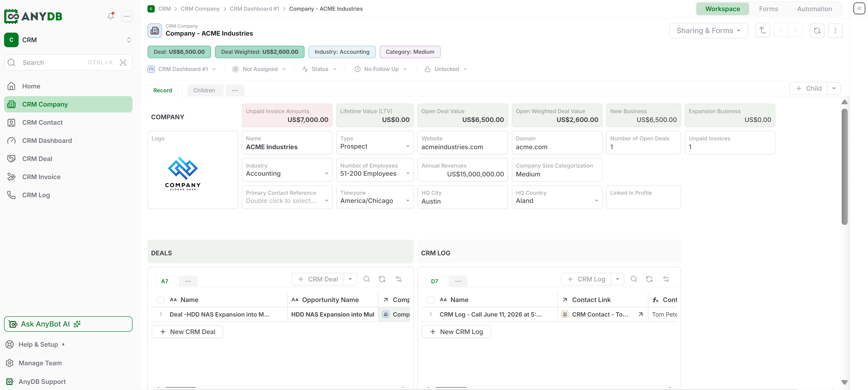
Task: Expand Child button dropdown arrow
Action: coord(834,89)
